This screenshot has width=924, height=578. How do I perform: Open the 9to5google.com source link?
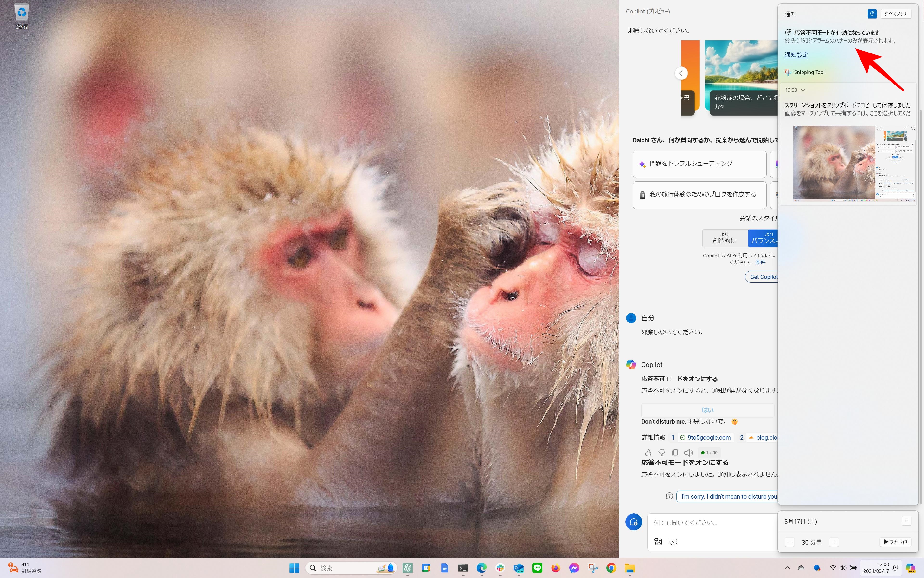point(705,437)
